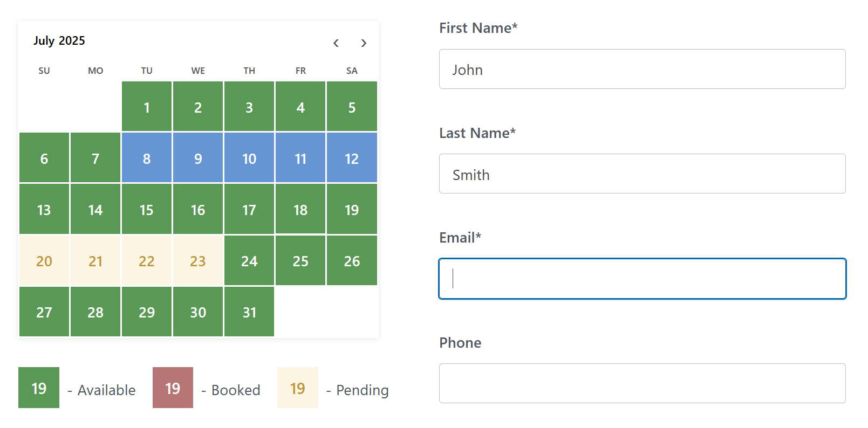
Task: Select July 1 on the calendar
Action: 147,107
